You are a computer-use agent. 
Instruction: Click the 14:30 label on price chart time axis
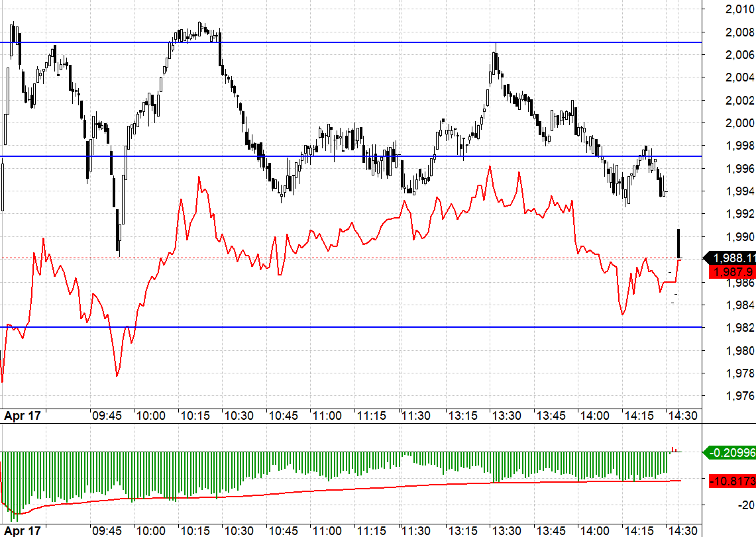pos(682,416)
